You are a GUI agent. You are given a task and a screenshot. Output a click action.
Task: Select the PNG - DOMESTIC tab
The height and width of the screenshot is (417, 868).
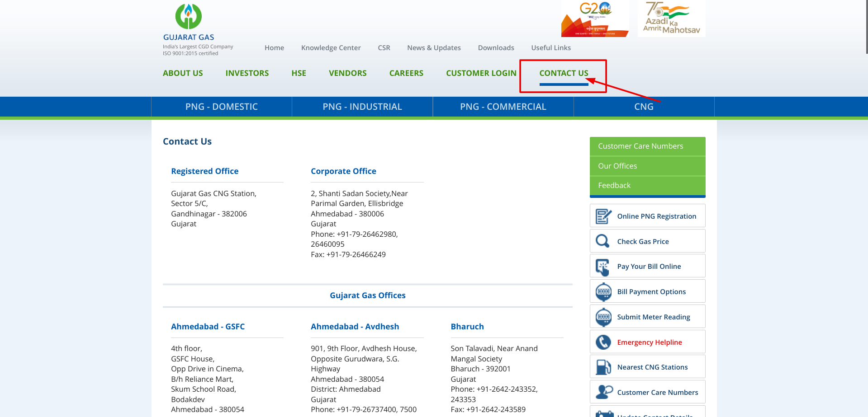pos(222,107)
